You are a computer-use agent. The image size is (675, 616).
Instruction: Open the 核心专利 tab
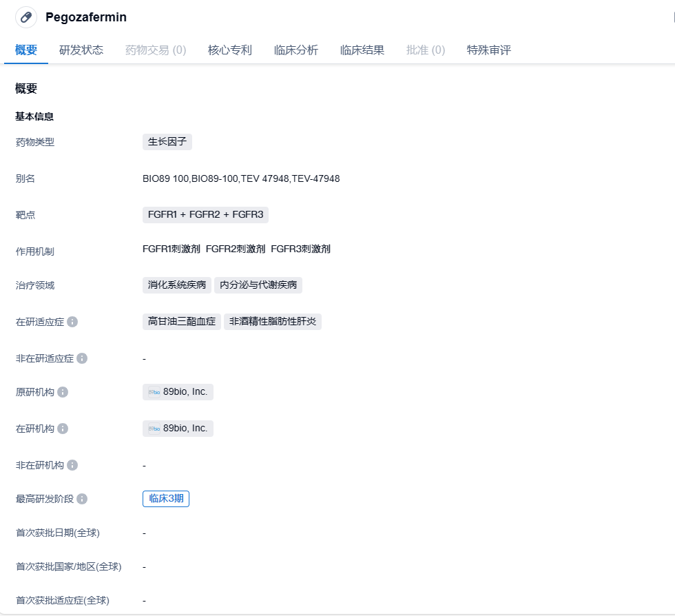230,50
